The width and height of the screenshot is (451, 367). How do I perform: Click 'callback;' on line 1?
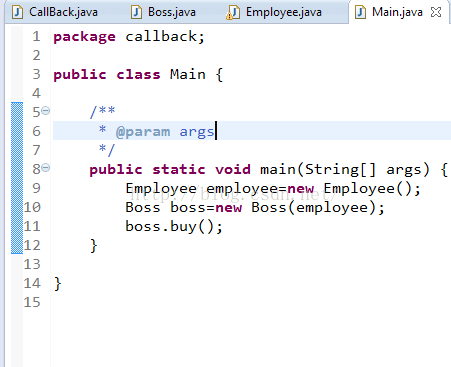tap(165, 36)
